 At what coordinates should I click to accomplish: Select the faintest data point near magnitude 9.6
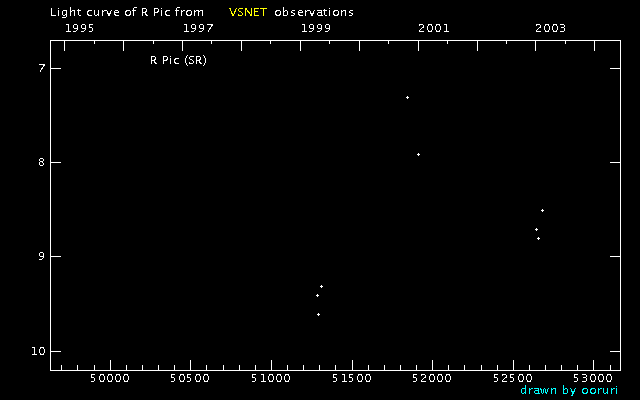coord(318,314)
